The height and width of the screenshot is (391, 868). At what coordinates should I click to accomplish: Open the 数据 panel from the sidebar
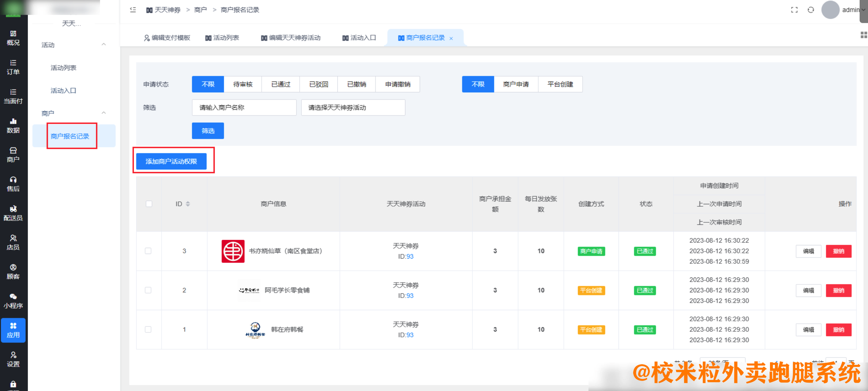pos(13,125)
